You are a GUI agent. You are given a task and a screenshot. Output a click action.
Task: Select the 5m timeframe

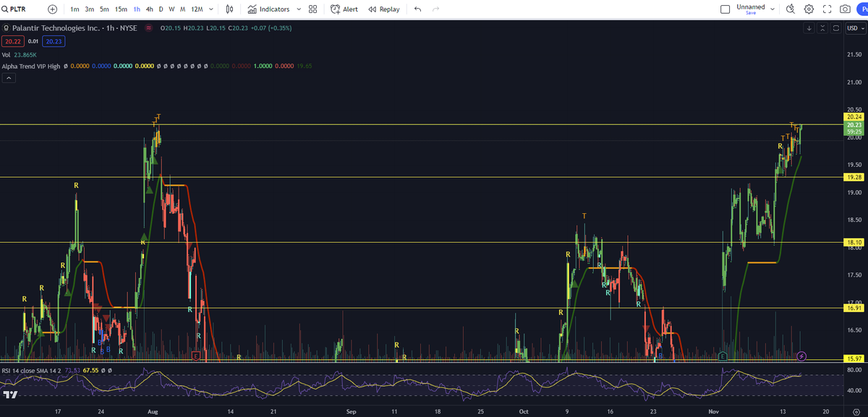click(105, 9)
